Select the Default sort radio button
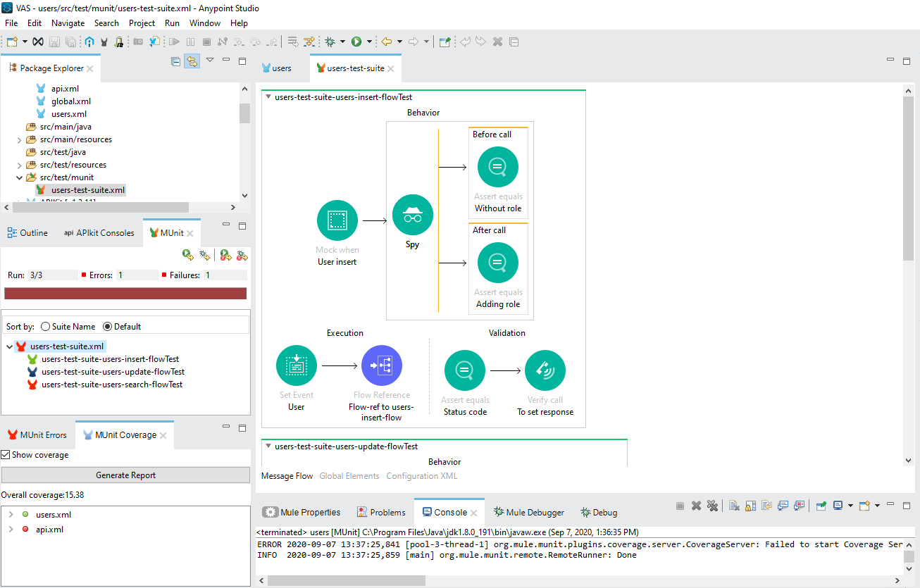The image size is (920, 588). (x=108, y=327)
